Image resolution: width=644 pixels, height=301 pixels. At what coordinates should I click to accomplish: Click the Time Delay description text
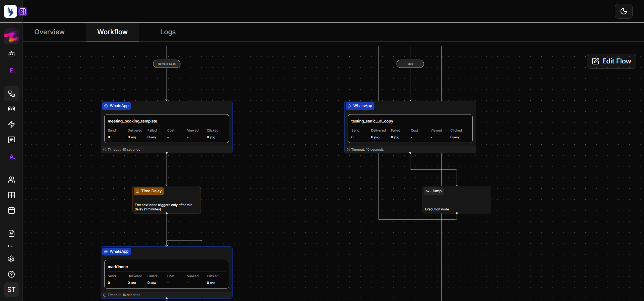(x=164, y=207)
